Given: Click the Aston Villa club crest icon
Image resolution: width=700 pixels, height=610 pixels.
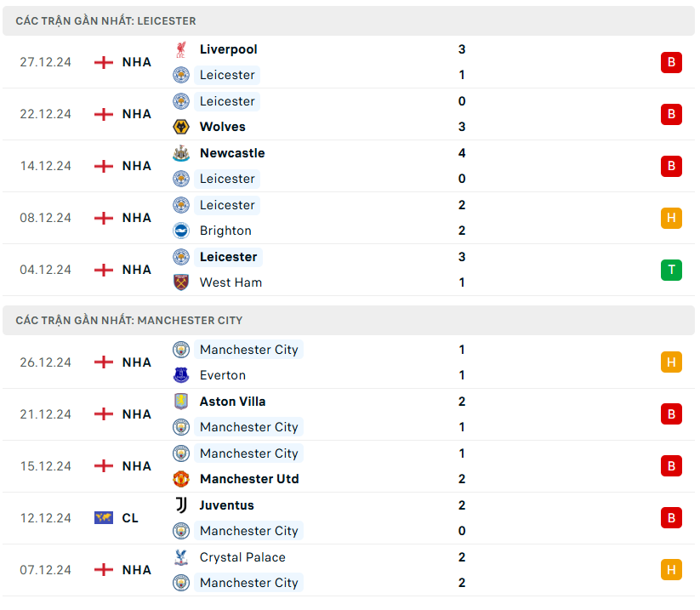Looking at the screenshot, I should pyautogui.click(x=180, y=402).
